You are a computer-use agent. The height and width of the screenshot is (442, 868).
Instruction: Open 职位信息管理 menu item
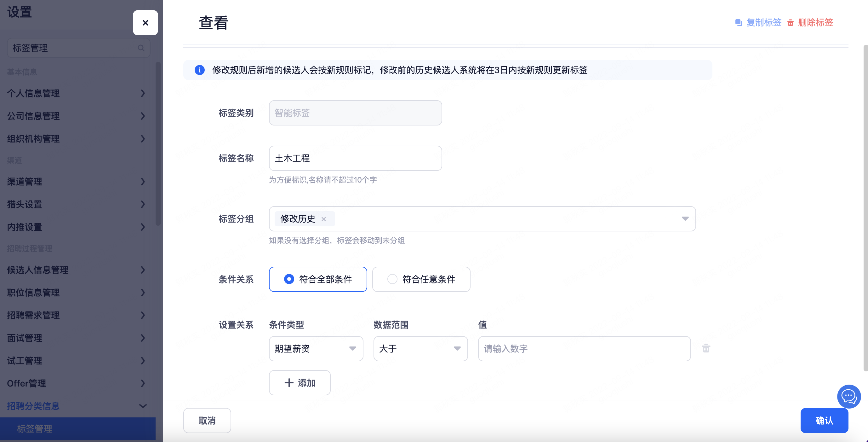[x=77, y=293]
